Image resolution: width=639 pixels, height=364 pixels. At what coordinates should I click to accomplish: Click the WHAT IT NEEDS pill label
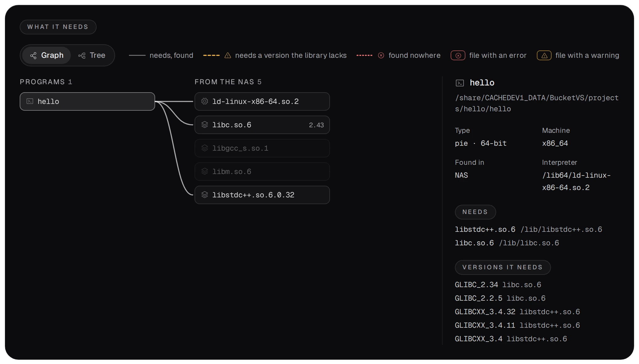(x=58, y=27)
